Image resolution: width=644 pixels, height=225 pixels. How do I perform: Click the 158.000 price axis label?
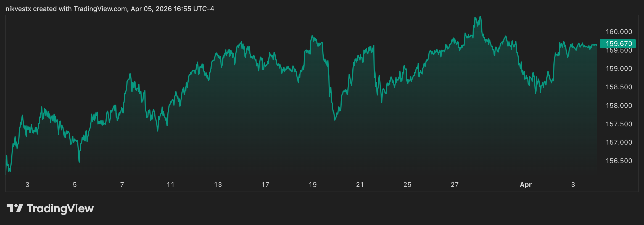point(619,106)
